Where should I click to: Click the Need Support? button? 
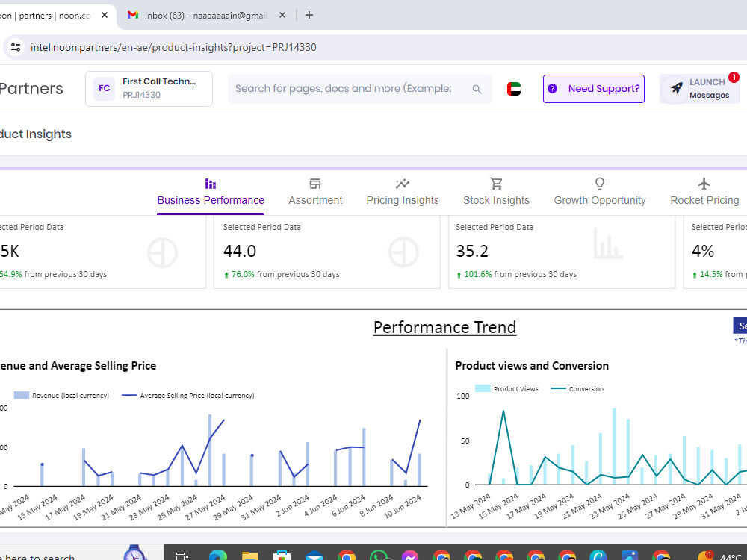594,89
